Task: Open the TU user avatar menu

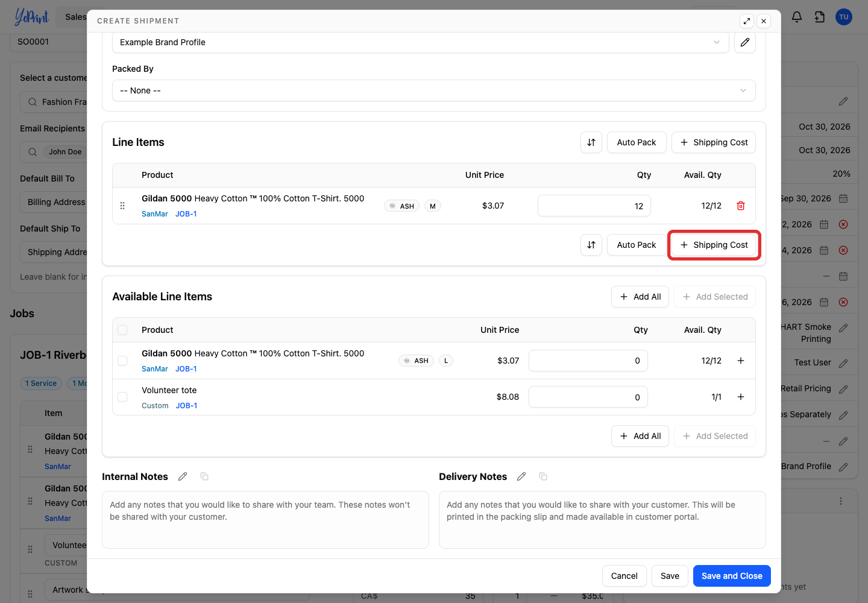Action: [x=844, y=17]
